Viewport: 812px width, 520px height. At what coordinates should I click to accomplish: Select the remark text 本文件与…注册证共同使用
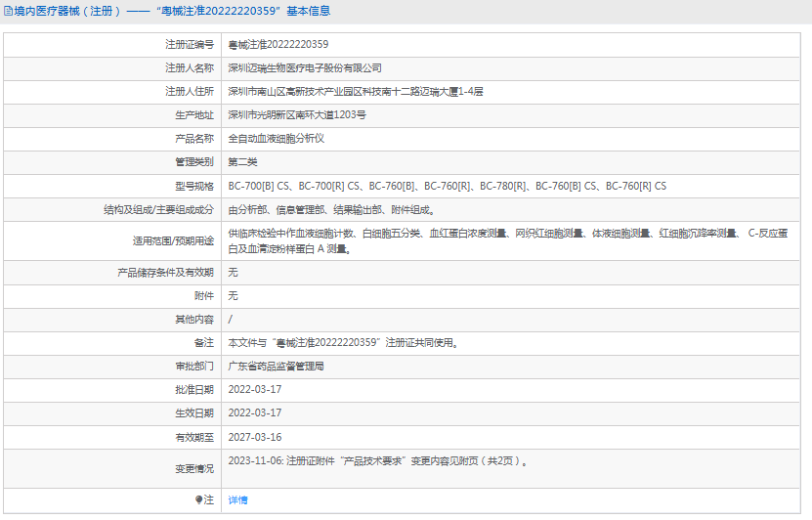pos(343,343)
